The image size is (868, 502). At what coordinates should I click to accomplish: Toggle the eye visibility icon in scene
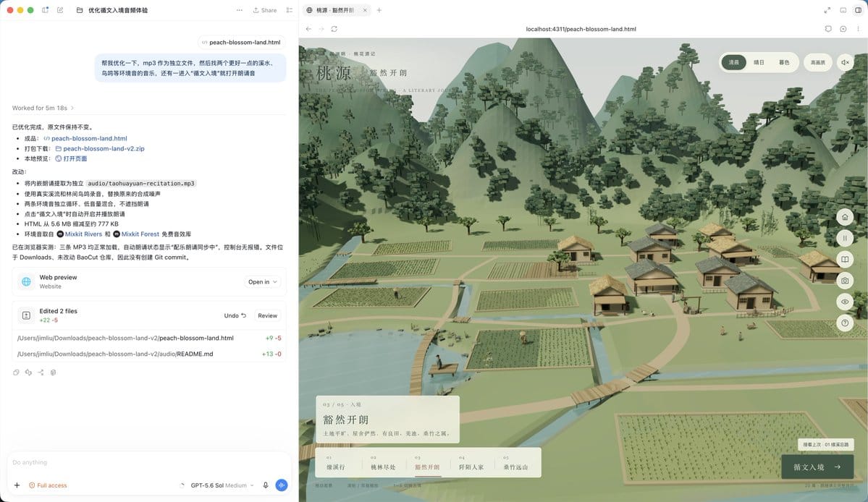click(845, 302)
